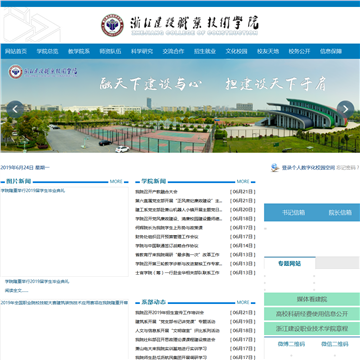Image resolution: width=360 pixels, height=360 pixels.
Task: Open the 师资队伍 menu item
Action: pyautogui.click(x=110, y=51)
